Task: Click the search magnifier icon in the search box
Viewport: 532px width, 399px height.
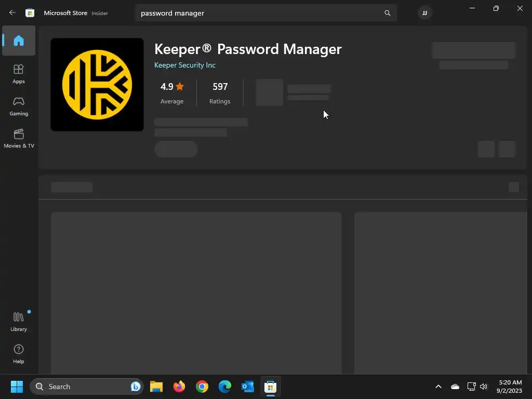Action: tap(387, 13)
